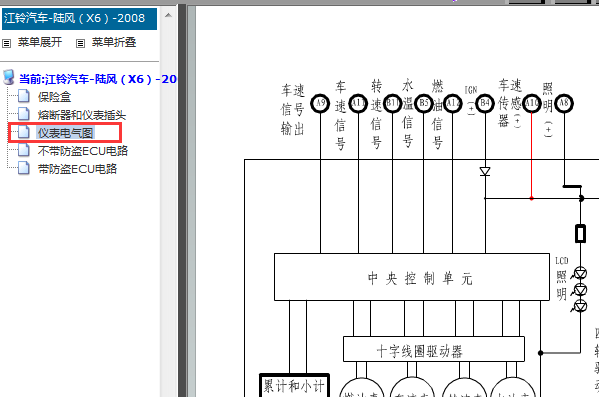Click the sidebar scrollbar up arrow
The image size is (599, 397).
[168, 16]
